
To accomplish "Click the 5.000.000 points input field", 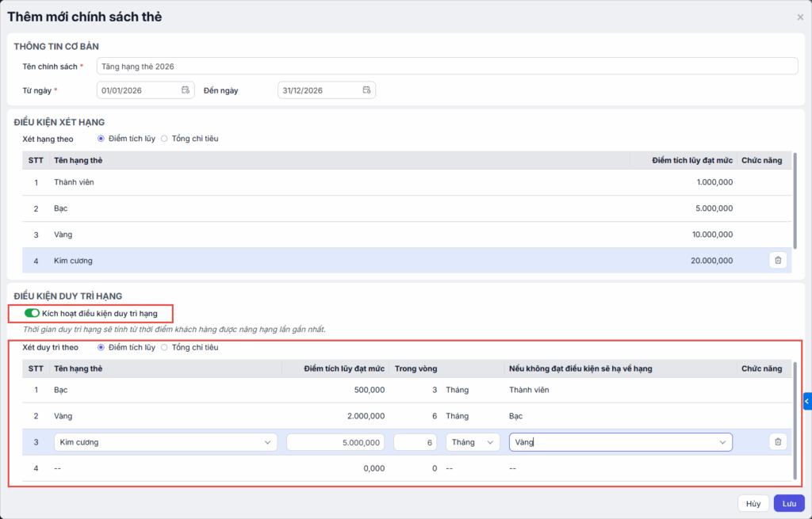I will pos(335,442).
